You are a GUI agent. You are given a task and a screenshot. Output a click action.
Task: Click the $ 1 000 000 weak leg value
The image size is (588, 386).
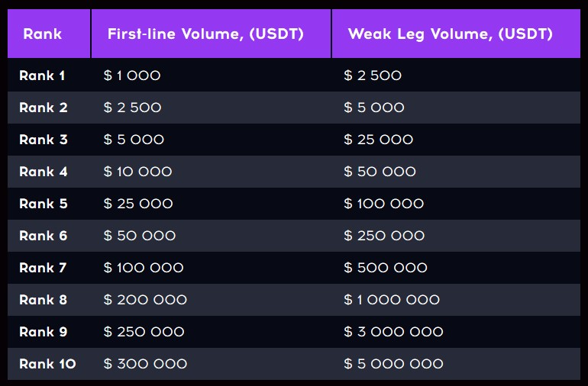tap(392, 300)
